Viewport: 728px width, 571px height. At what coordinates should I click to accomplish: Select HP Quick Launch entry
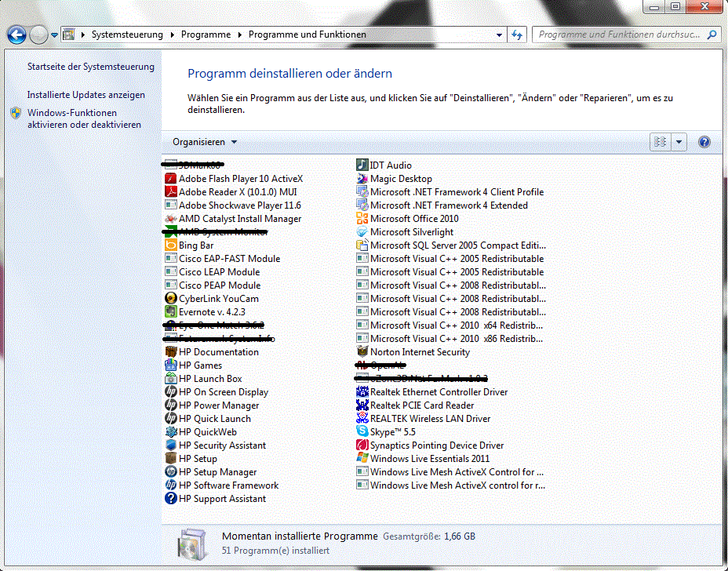click(208, 419)
